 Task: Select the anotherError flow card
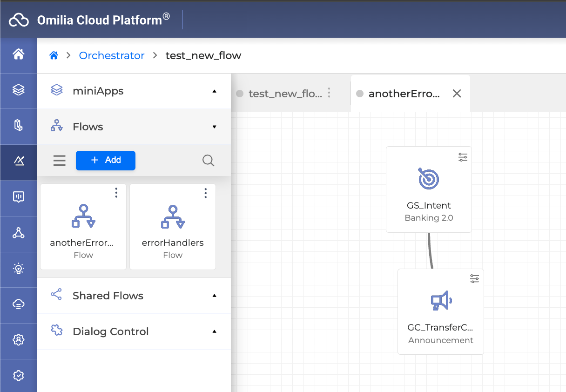coord(83,227)
